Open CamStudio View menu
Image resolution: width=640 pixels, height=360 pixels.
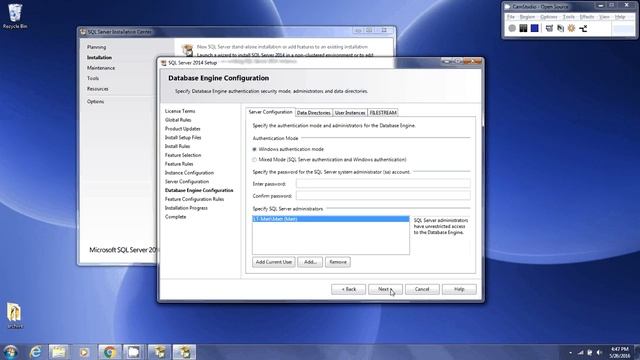click(x=604, y=17)
